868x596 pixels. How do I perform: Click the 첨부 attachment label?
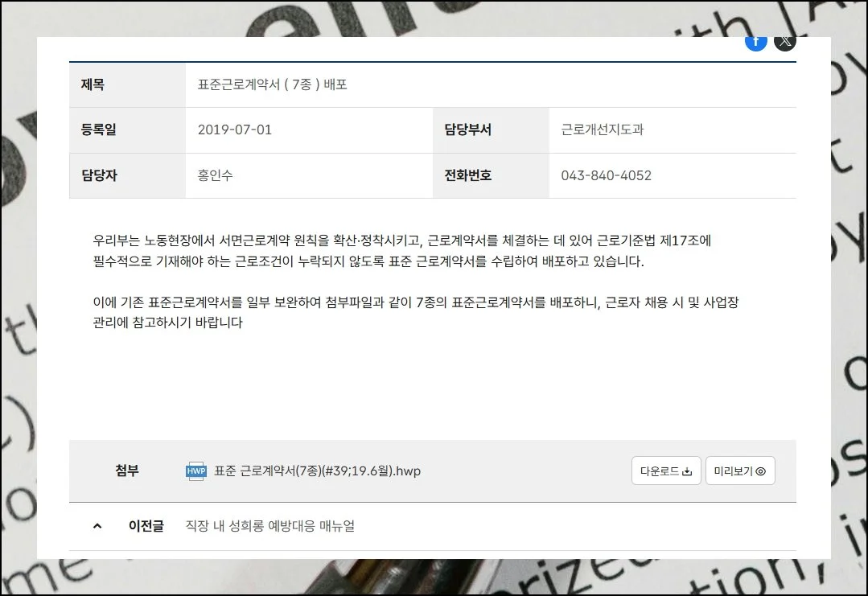[x=127, y=471]
